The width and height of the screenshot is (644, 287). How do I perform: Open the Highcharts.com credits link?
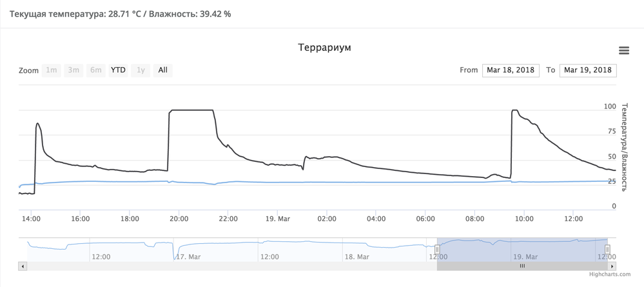pyautogui.click(x=610, y=275)
